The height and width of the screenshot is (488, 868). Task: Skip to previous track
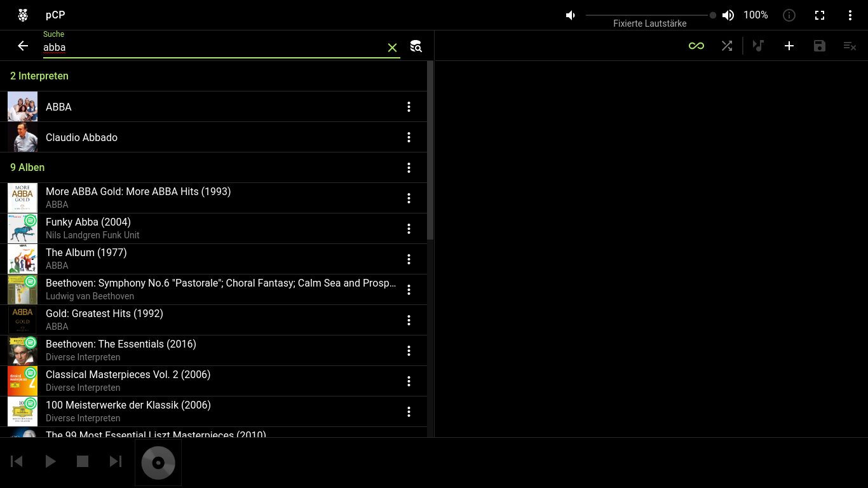[x=17, y=461]
